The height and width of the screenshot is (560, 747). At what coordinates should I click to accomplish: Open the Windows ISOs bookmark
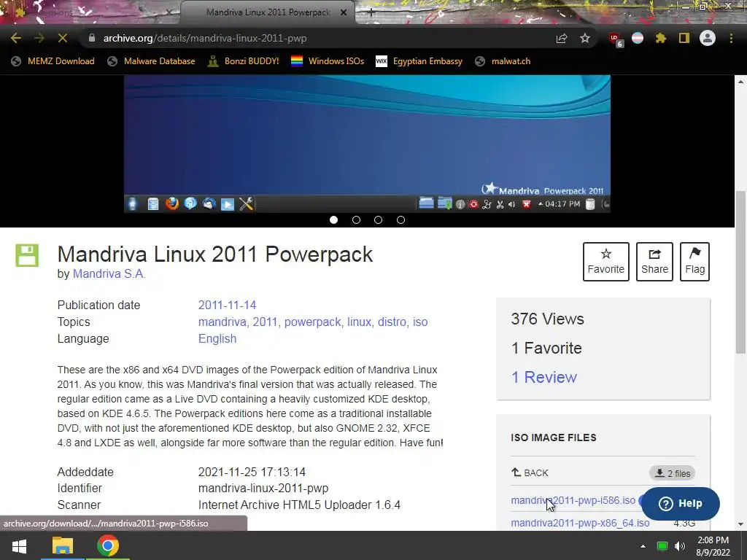tap(328, 61)
